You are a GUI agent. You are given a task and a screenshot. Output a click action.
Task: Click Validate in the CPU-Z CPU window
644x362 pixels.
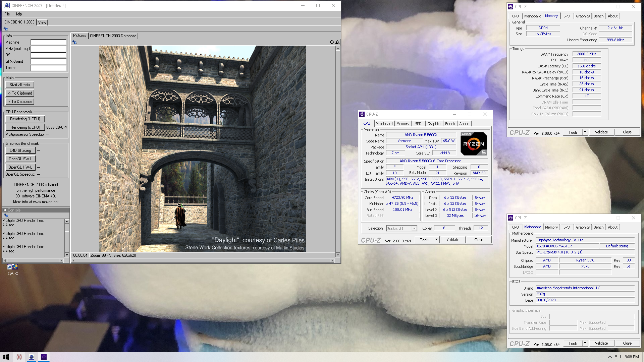pyautogui.click(x=453, y=240)
